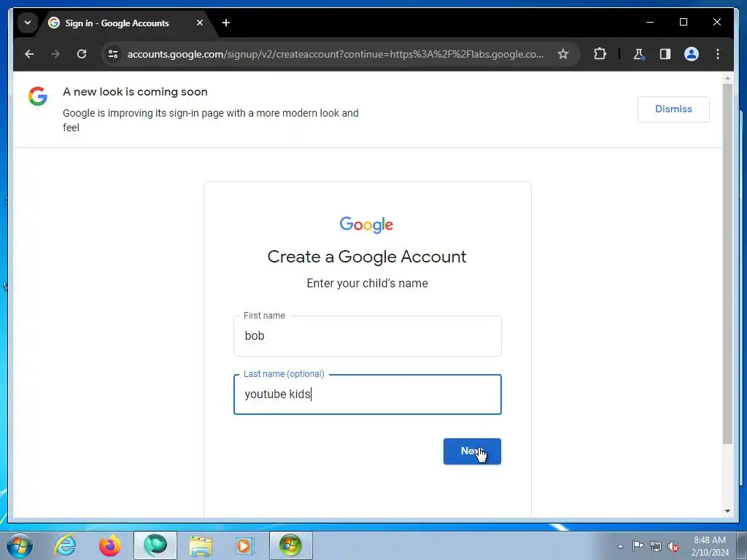This screenshot has height=560, width=747.
Task: Click the Next button
Action: (472, 451)
